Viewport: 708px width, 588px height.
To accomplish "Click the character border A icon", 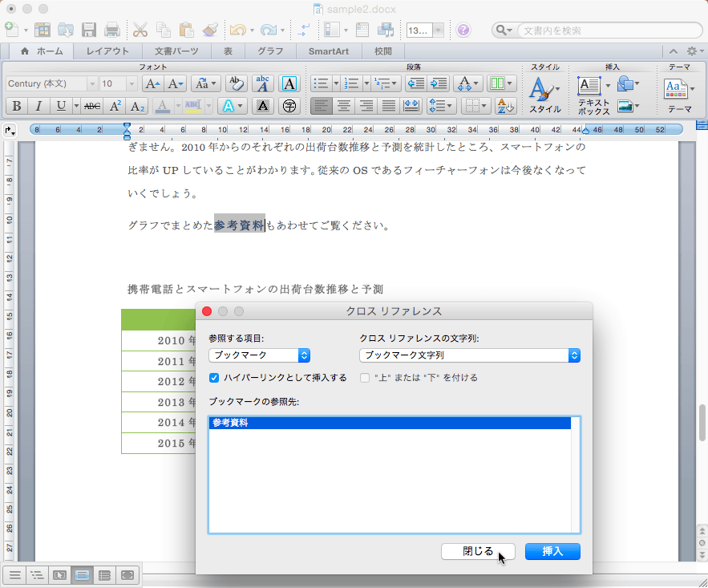I will coord(289,83).
